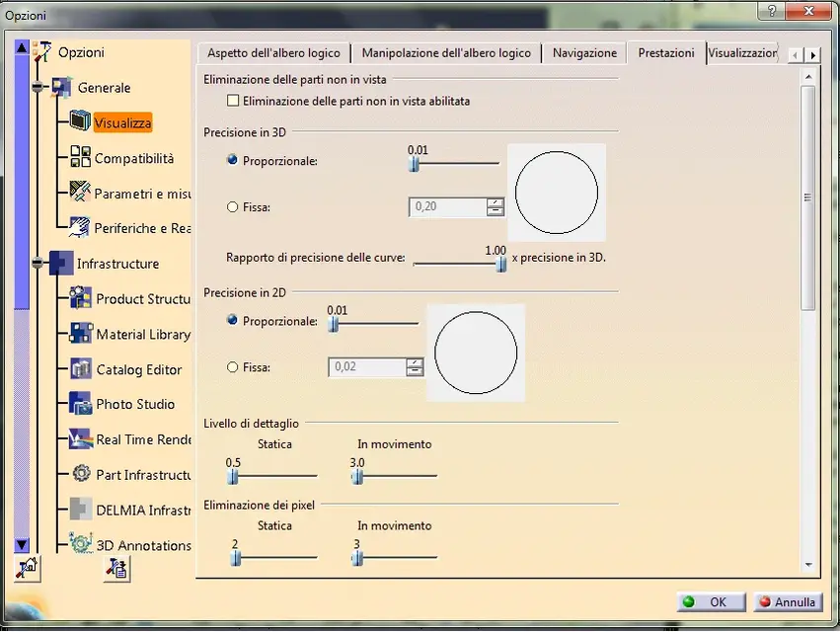Click tree scroll up arrow
The image size is (840, 632).
point(22,47)
